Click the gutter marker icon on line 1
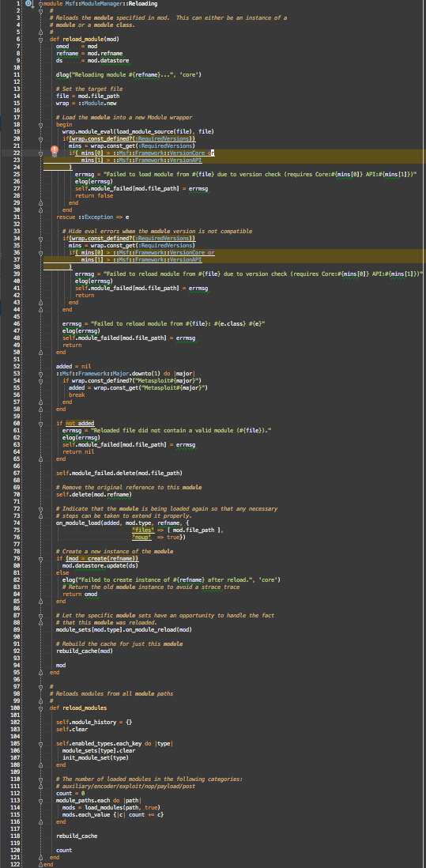The width and height of the screenshot is (426, 868). (x=29, y=4)
